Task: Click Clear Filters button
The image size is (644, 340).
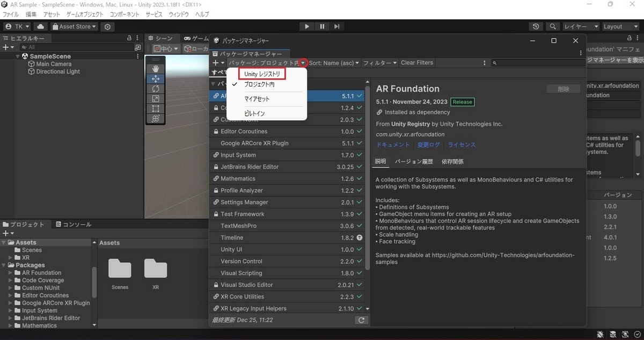Action: click(417, 63)
